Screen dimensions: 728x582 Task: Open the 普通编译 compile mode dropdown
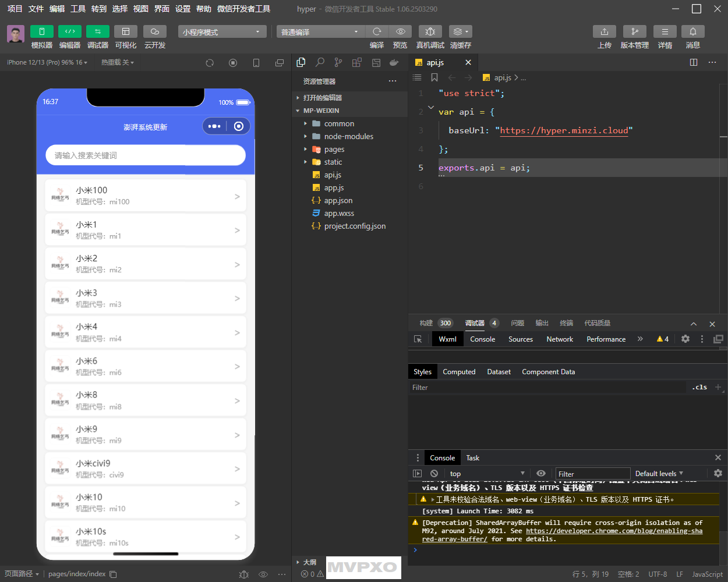click(320, 31)
